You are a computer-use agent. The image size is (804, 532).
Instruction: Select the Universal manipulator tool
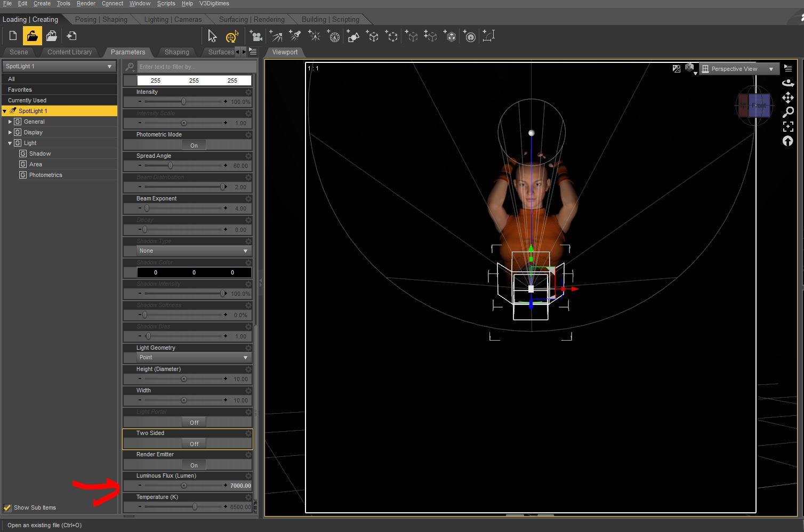(231, 36)
